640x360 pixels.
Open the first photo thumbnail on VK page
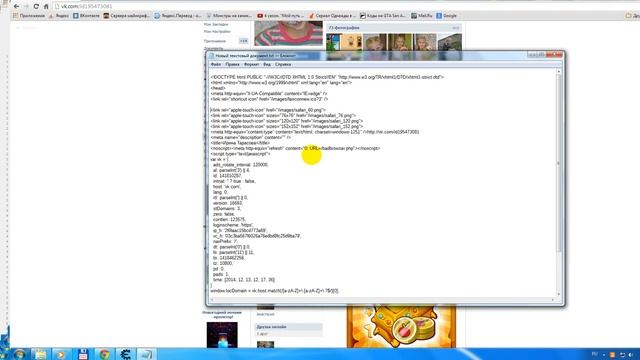click(x=333, y=42)
